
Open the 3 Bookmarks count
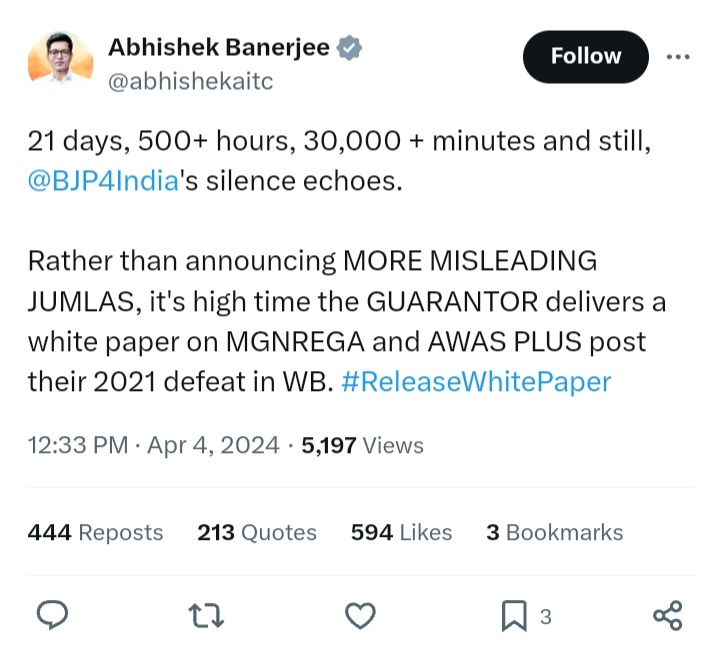(554, 533)
